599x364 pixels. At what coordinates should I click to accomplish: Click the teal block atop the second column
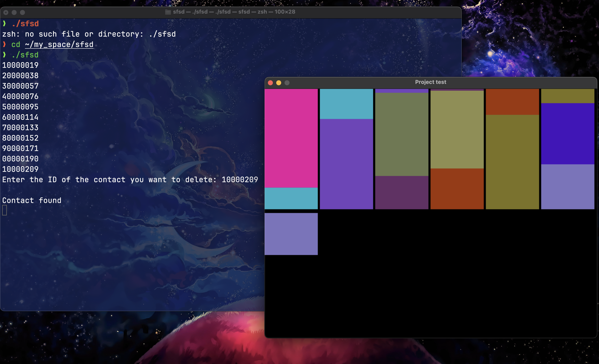click(346, 104)
